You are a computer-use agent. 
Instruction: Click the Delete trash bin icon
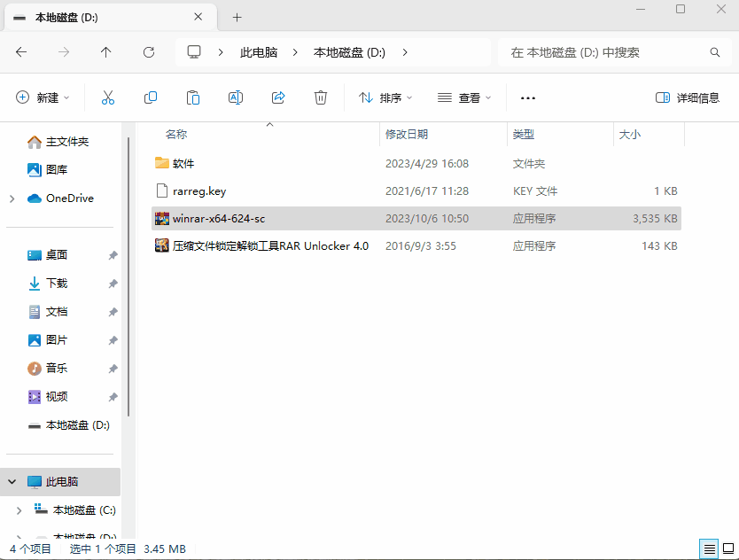tap(321, 97)
